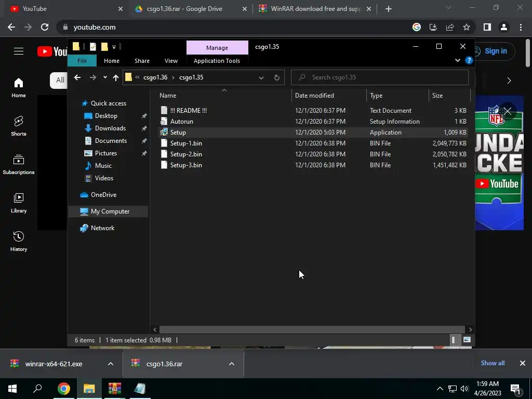Viewport: 532px width, 399px height.
Task: Open Videos in the navigation pane
Action: 104,178
